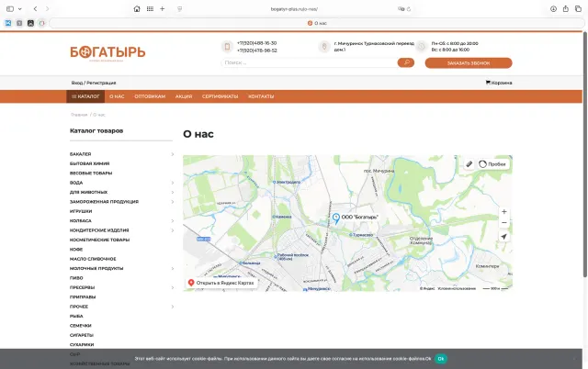
Task: Click the location pin icon by the address
Action: (x=324, y=47)
